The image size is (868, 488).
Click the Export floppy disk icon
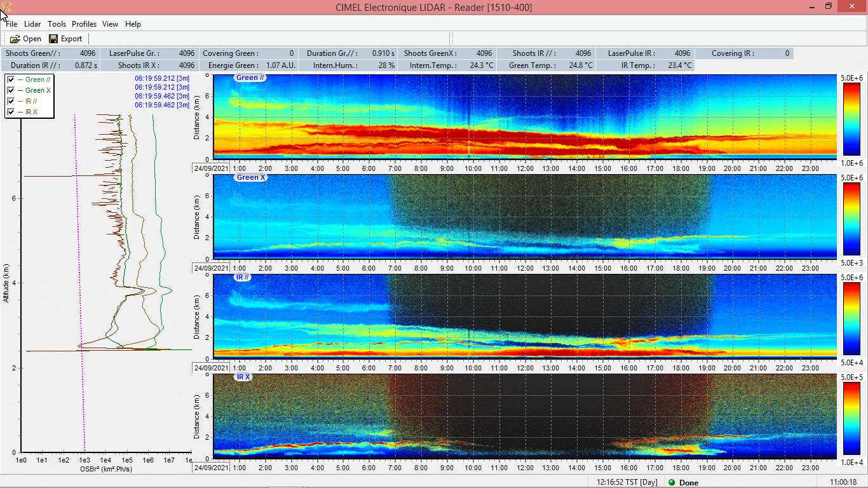(54, 39)
